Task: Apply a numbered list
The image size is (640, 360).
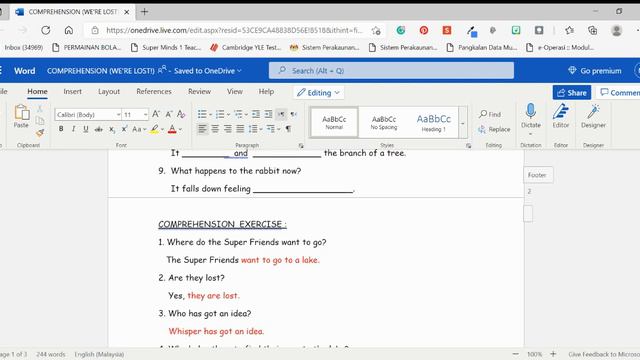Action: coord(220,114)
